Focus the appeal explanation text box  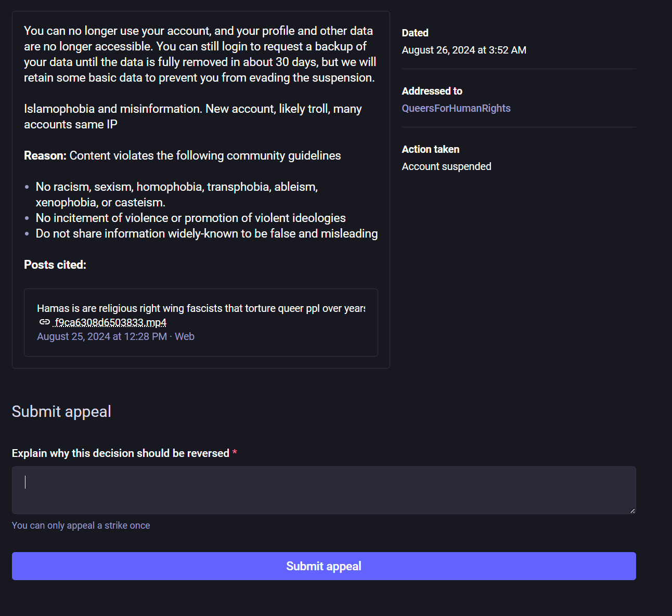pyautogui.click(x=324, y=490)
